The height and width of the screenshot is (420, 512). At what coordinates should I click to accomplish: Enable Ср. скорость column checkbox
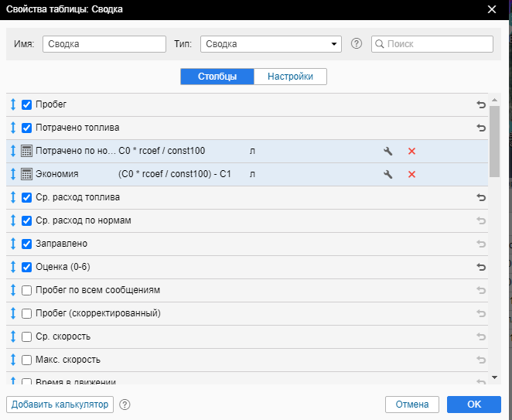(x=27, y=336)
